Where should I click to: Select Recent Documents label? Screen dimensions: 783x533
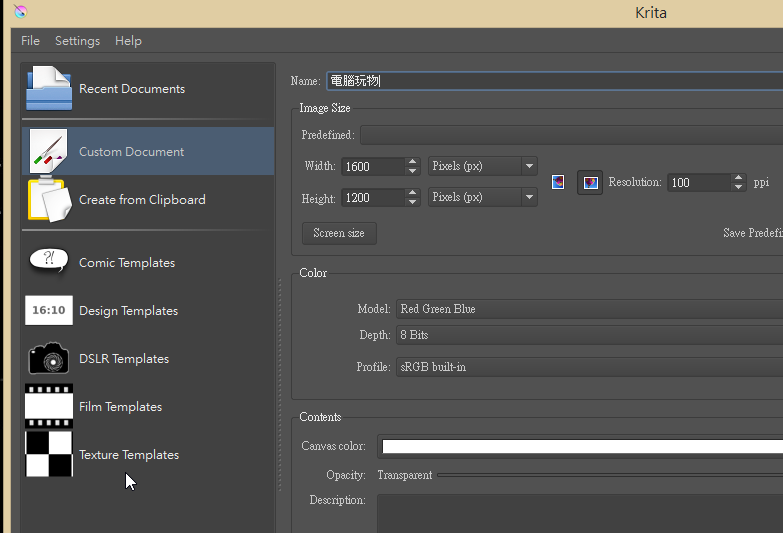(x=132, y=88)
